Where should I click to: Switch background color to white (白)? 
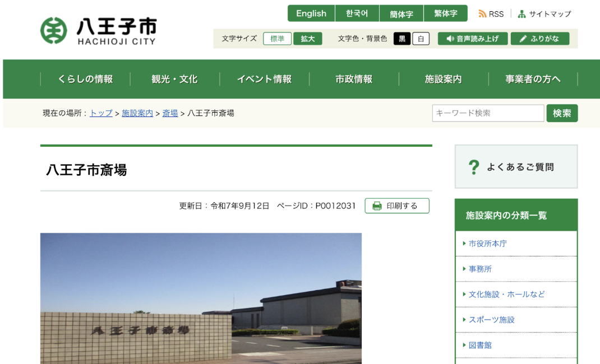point(421,39)
